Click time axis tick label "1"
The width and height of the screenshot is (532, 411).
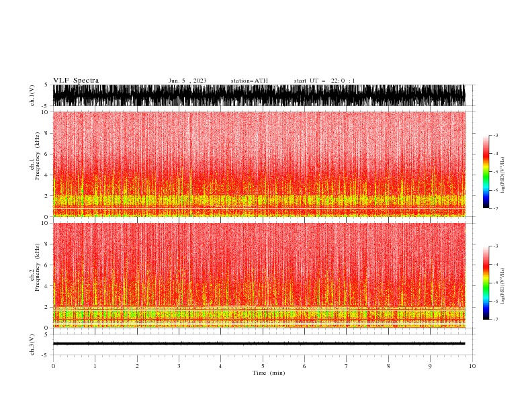[x=95, y=366]
